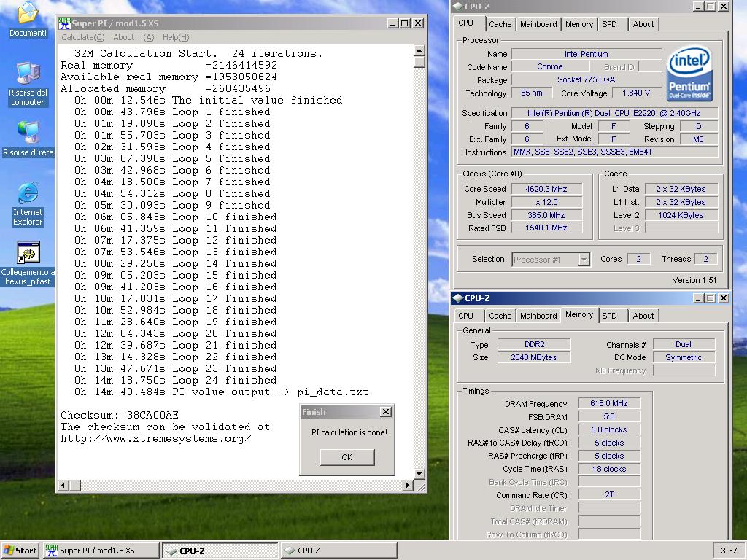Close the Finish dialog with X
The image size is (747, 560).
[x=386, y=412]
